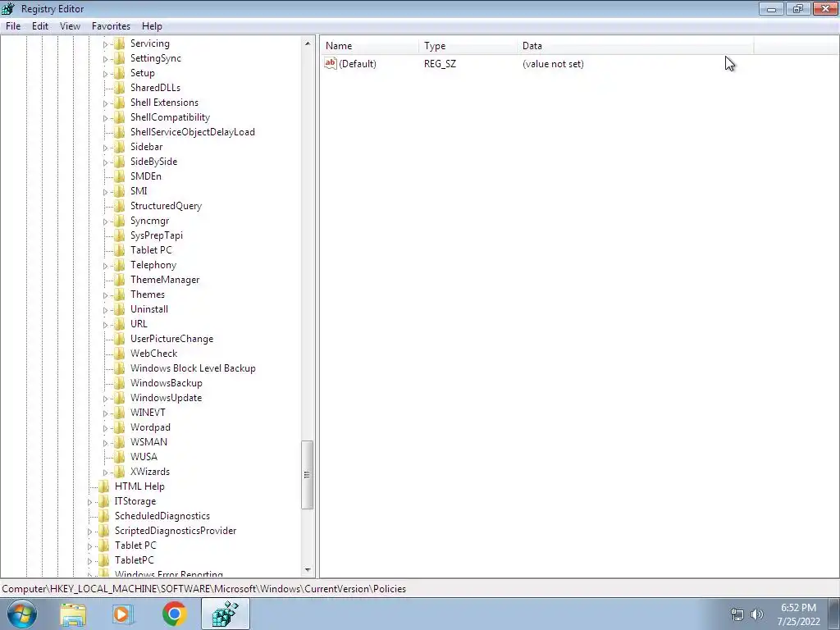
Task: Click the Themes folder icon
Action: tap(120, 294)
